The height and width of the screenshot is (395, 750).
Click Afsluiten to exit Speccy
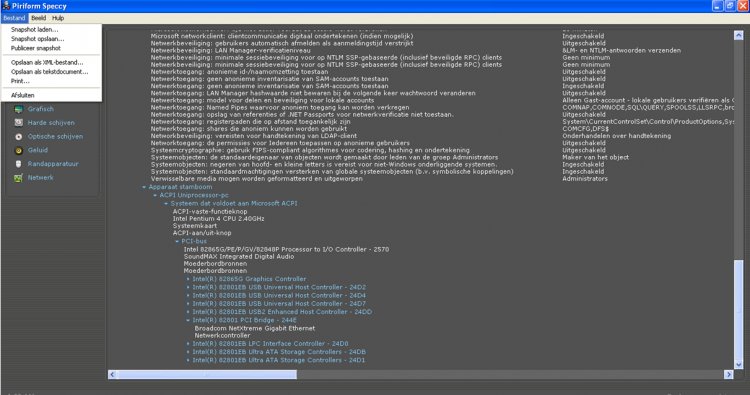pos(22,95)
